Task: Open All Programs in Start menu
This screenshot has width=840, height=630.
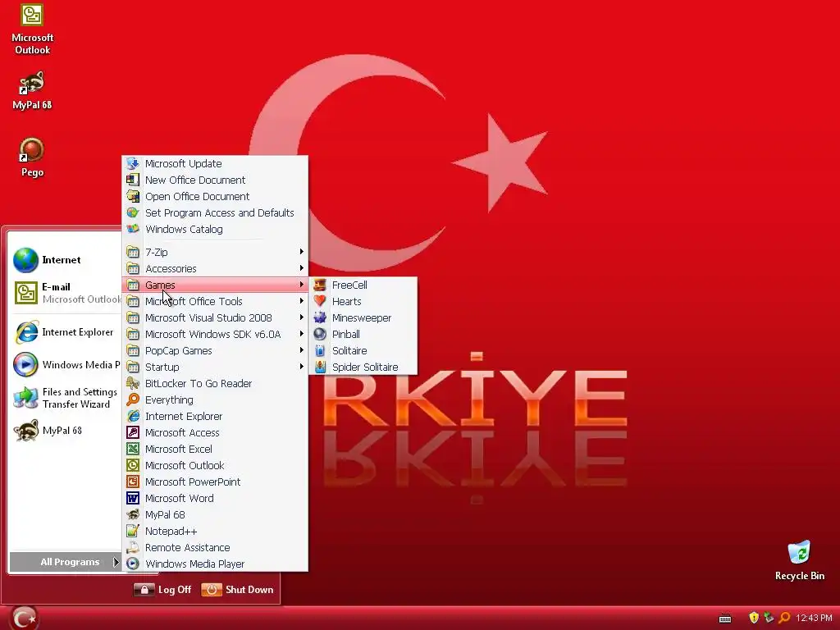Action: [65, 562]
